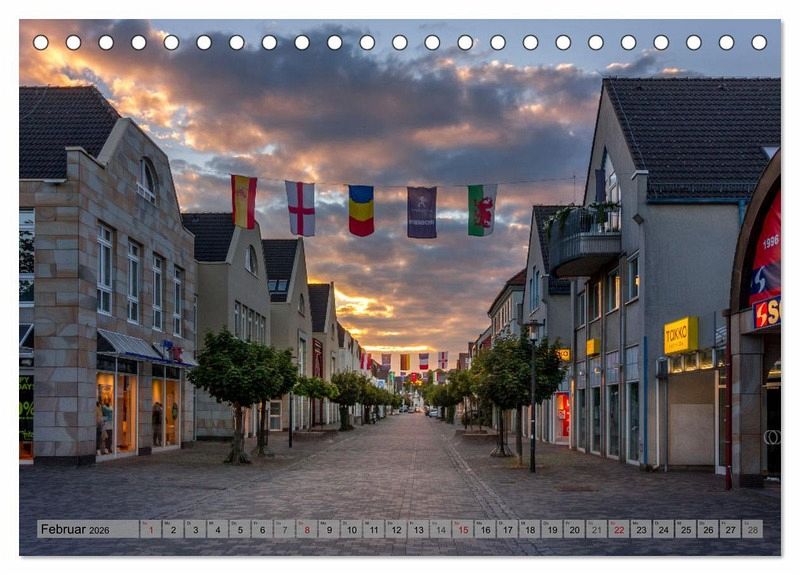Pick day 3 in the calendar strip
The height and width of the screenshot is (575, 800).
(195, 529)
